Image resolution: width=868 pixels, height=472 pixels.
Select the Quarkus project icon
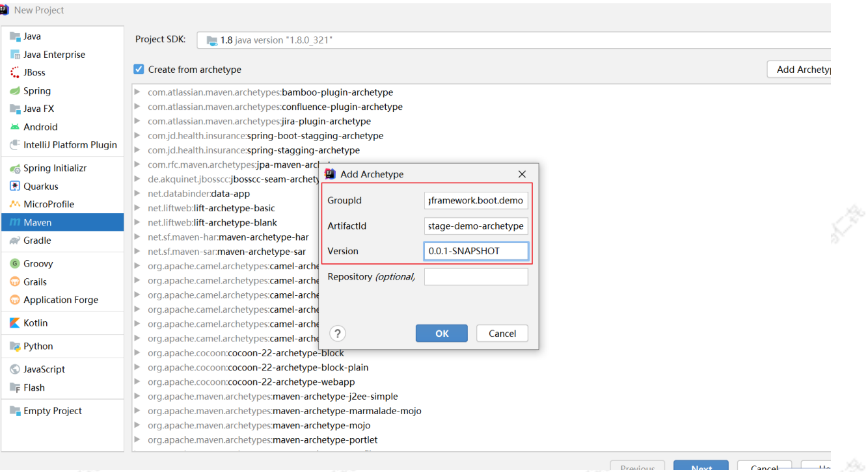(x=14, y=186)
